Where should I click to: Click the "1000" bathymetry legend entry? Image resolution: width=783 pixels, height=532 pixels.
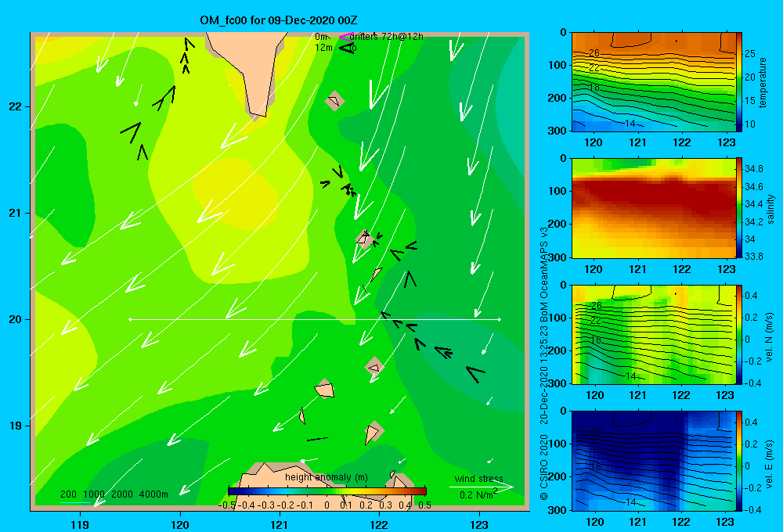pos(94,494)
